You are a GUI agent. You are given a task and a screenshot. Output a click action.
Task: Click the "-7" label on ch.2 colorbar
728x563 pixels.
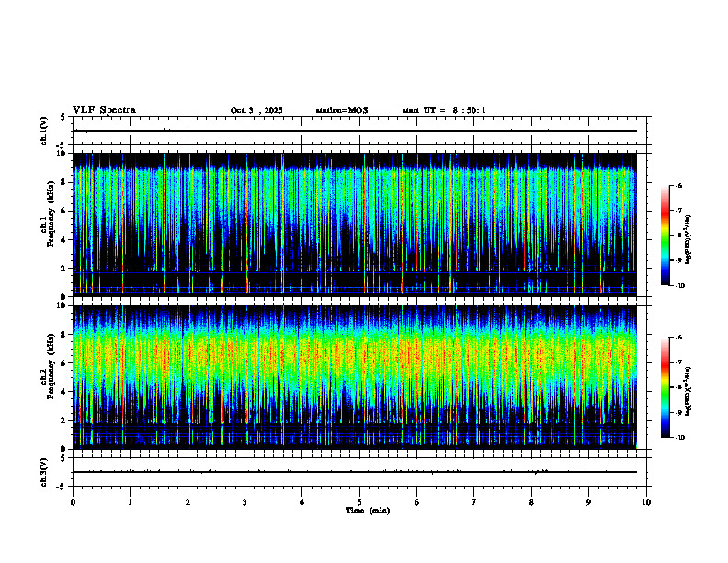(x=678, y=362)
